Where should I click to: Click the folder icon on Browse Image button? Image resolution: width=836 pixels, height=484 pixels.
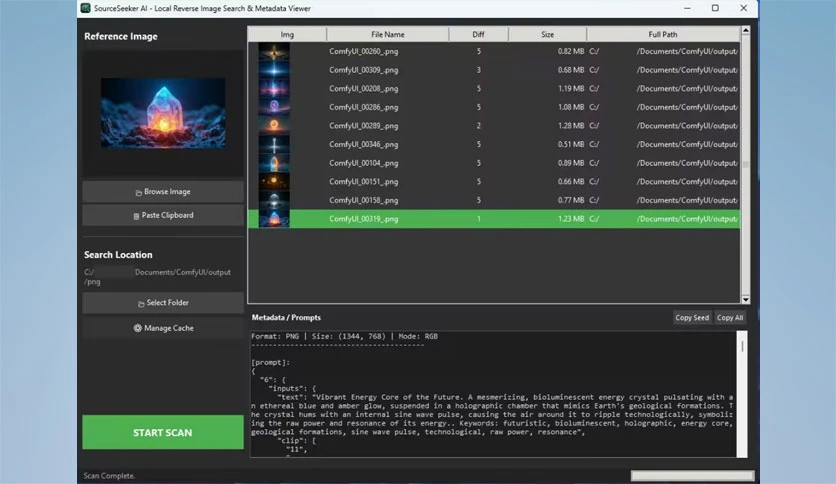point(139,192)
